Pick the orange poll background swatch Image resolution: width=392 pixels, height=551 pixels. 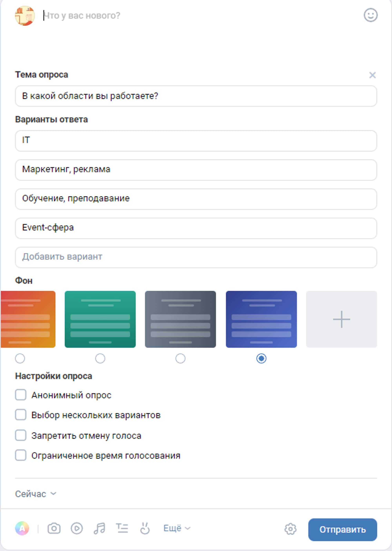click(28, 319)
